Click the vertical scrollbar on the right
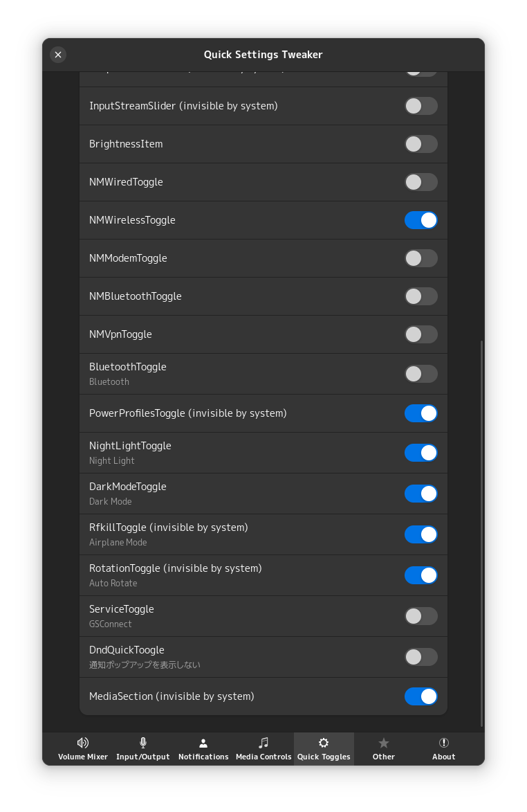The image size is (527, 812). pyautogui.click(x=481, y=533)
